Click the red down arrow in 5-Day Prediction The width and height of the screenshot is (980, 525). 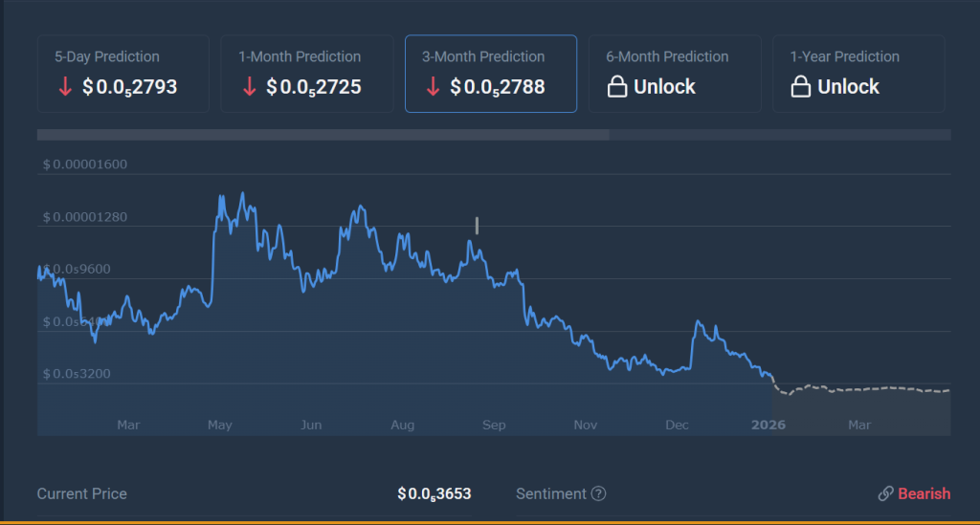pyautogui.click(x=65, y=87)
